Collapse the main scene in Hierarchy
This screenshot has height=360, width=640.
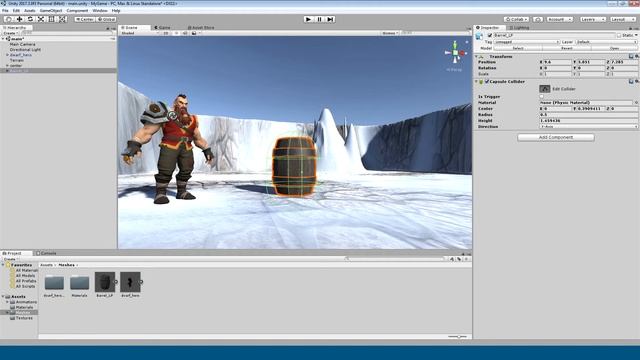[3, 39]
